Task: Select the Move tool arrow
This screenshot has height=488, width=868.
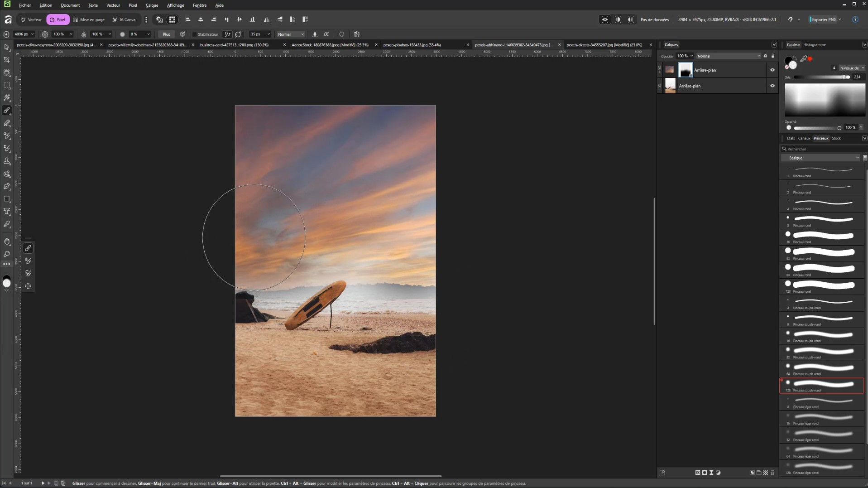Action: coord(7,47)
